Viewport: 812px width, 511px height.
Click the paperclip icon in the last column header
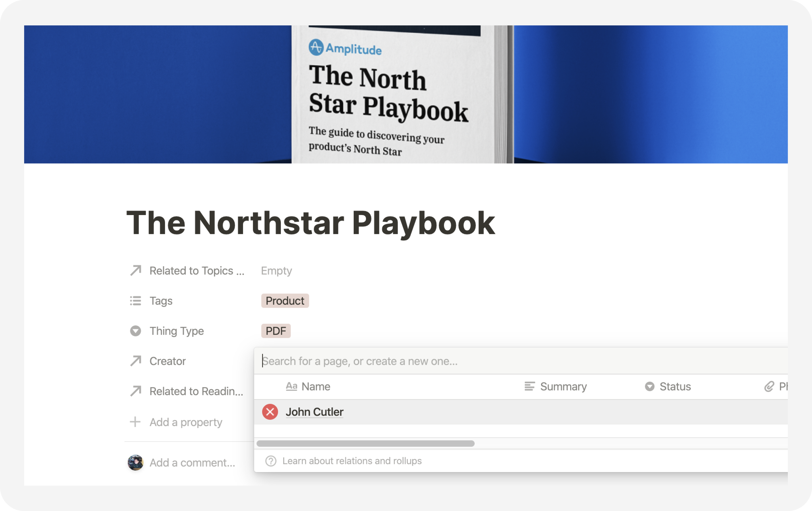[x=769, y=386]
